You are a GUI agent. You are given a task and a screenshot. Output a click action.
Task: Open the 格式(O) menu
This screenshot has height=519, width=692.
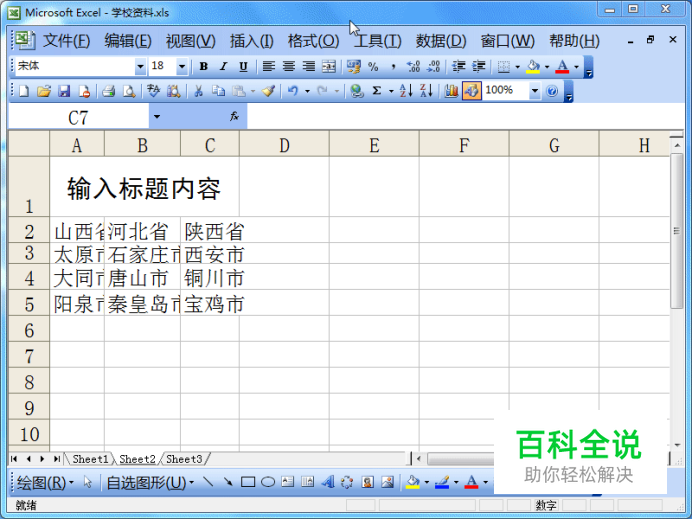pyautogui.click(x=313, y=41)
